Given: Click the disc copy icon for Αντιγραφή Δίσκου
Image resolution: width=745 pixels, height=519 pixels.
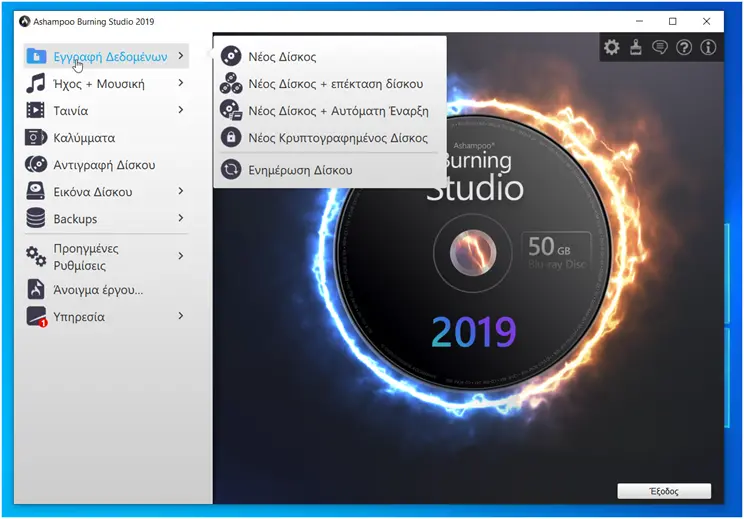Looking at the screenshot, I should [36, 164].
